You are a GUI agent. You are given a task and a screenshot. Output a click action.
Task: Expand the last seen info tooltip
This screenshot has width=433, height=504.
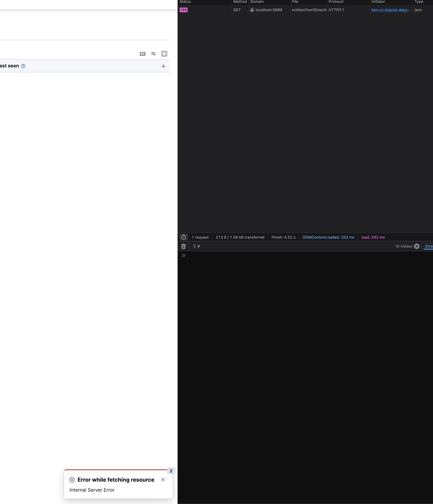[24, 66]
